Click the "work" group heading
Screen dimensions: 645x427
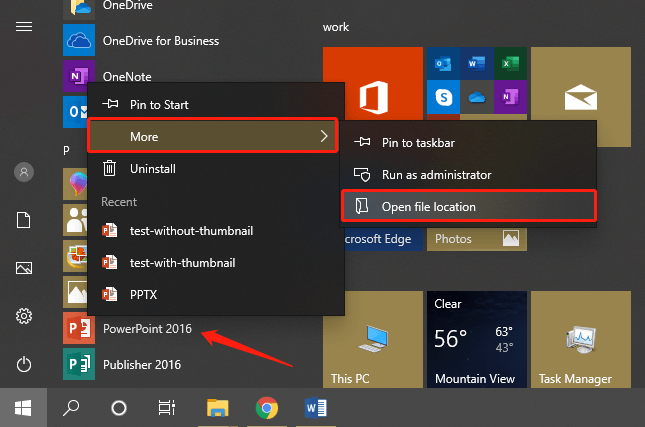[336, 27]
